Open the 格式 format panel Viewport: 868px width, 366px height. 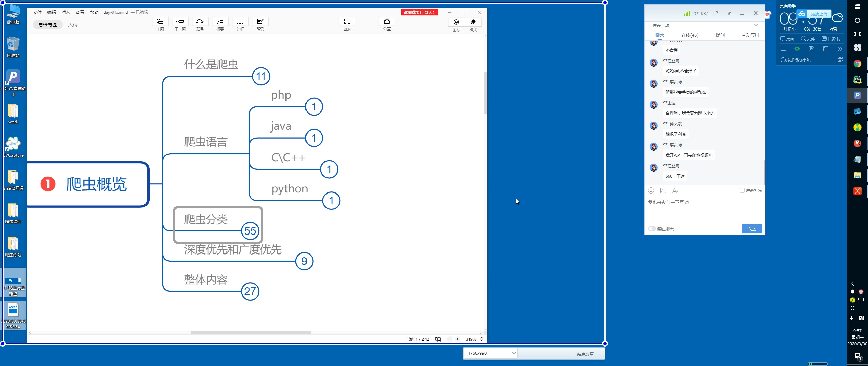[473, 22]
